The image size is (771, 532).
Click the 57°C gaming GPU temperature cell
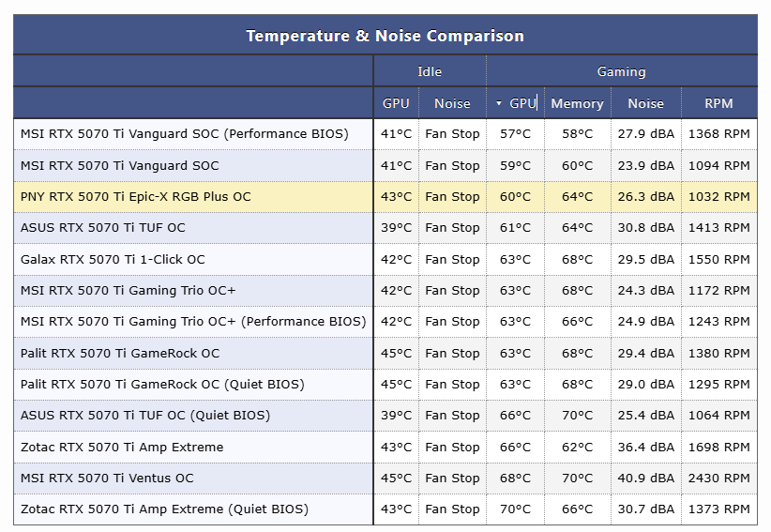point(515,134)
